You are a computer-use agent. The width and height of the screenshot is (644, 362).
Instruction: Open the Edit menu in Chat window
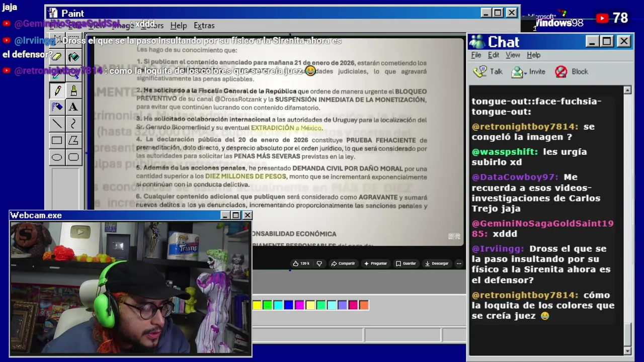pos(494,55)
